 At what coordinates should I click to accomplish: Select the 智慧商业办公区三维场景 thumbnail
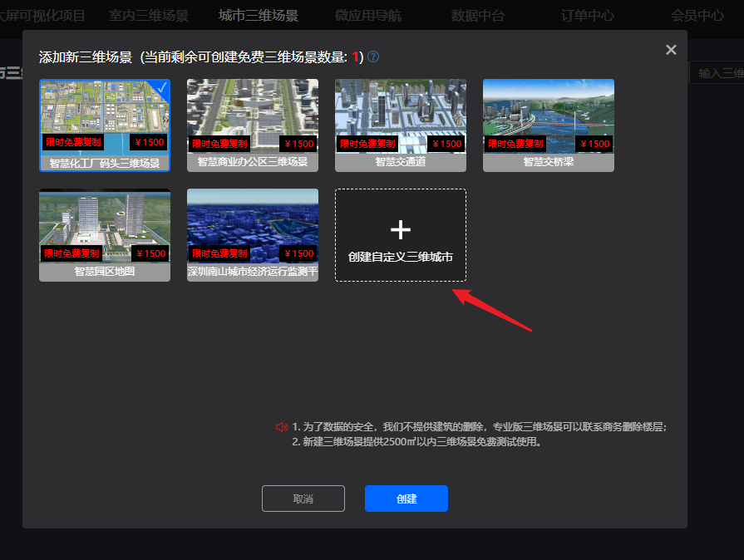pos(253,125)
